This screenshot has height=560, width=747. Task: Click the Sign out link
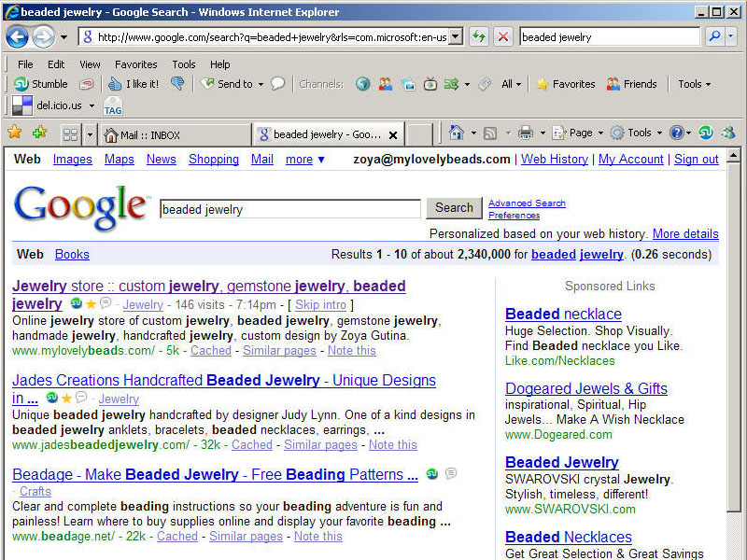point(696,159)
